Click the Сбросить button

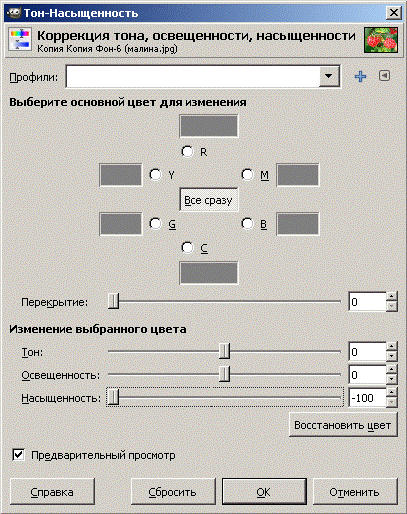click(173, 492)
